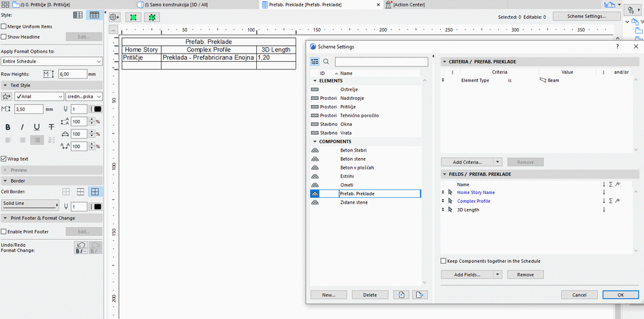Image resolution: width=644 pixels, height=319 pixels.
Task: Check Keep Components together in the Schedule
Action: coord(443,261)
